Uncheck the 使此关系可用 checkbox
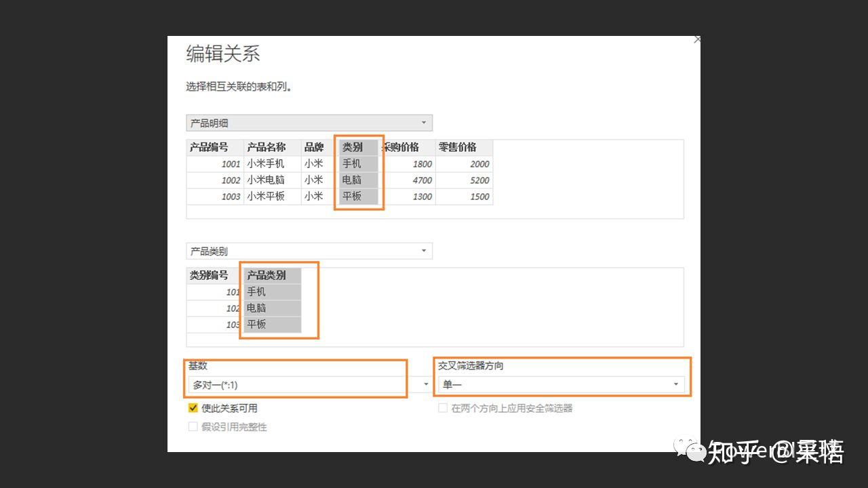 pos(193,408)
